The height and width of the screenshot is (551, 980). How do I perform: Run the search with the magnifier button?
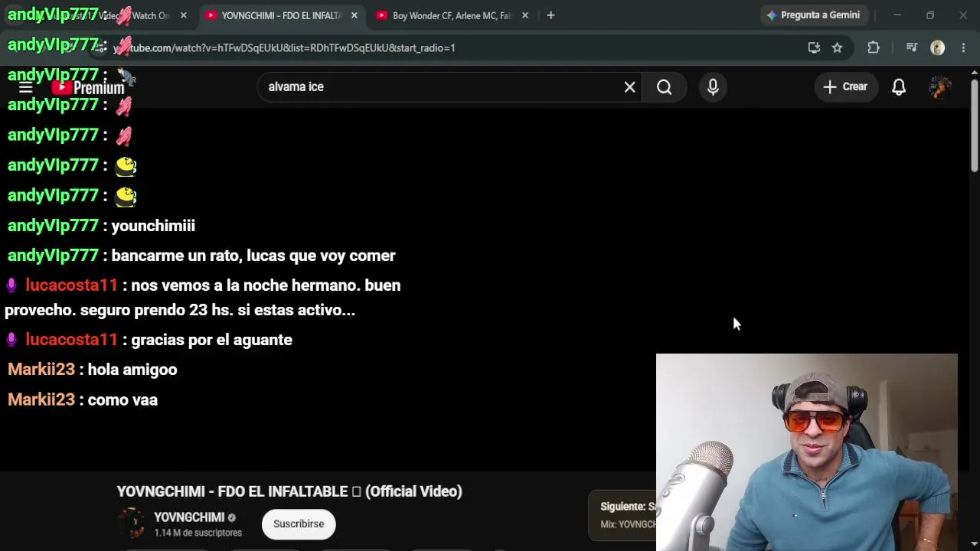coord(664,87)
